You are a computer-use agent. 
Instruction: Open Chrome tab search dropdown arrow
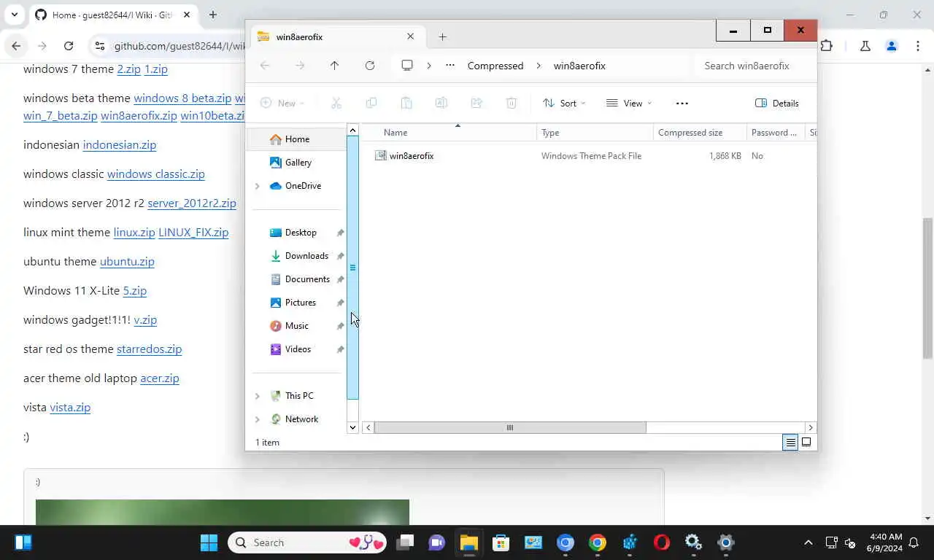pyautogui.click(x=14, y=15)
